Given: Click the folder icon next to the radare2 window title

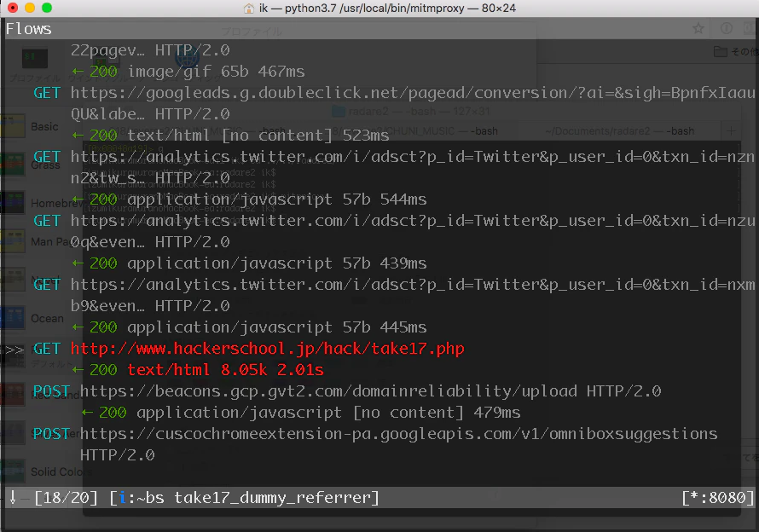Looking at the screenshot, I should coord(339,112).
